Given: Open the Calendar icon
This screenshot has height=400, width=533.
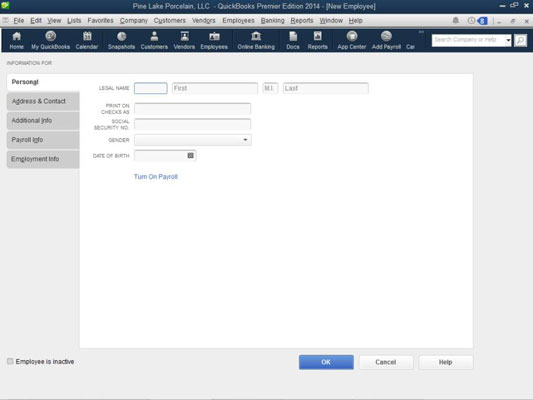Looking at the screenshot, I should pos(87,40).
